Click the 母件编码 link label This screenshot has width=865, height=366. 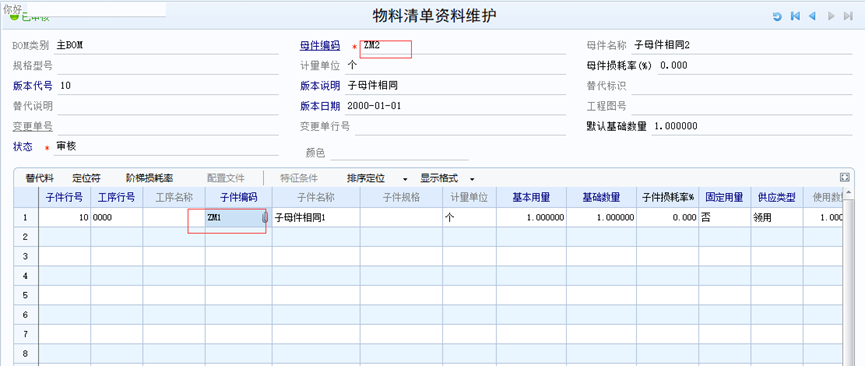coord(320,46)
